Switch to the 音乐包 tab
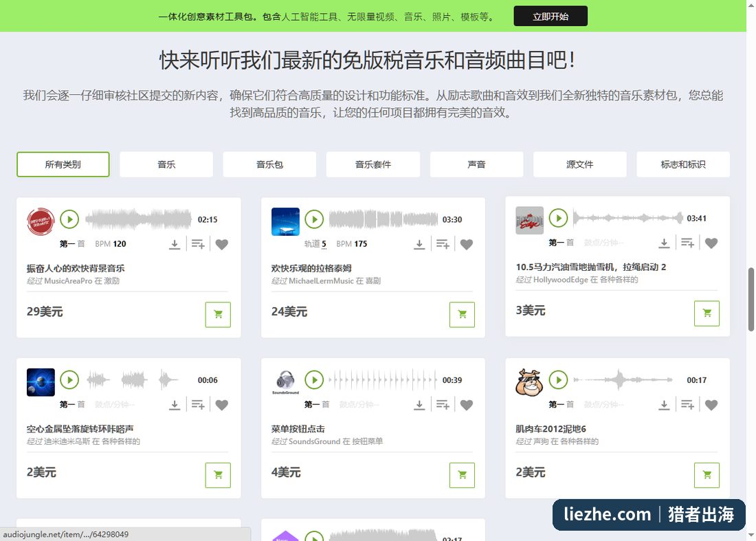The height and width of the screenshot is (541, 756). (x=269, y=164)
